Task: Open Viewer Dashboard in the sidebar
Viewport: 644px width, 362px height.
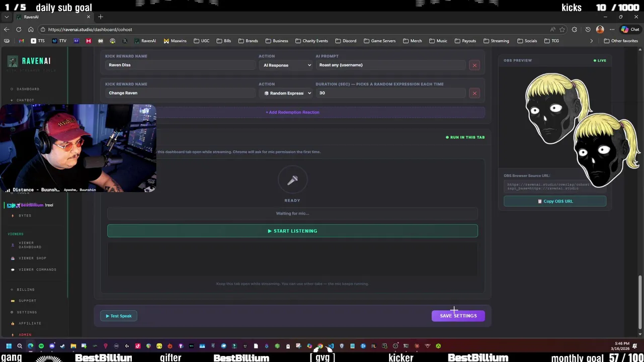Action: [x=30, y=245]
